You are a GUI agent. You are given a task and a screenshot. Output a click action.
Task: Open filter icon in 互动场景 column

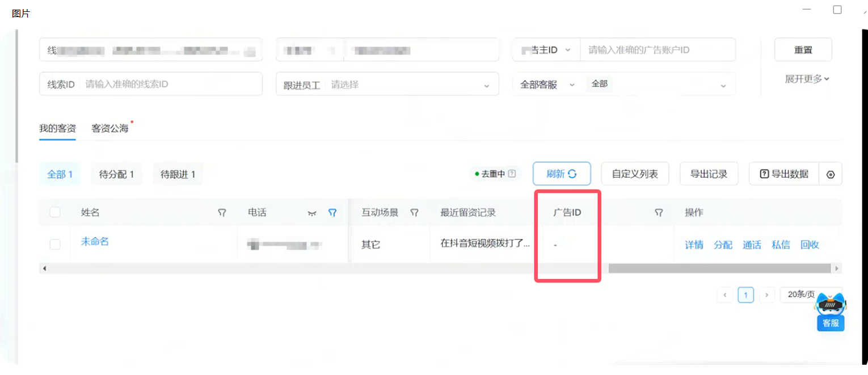click(415, 213)
